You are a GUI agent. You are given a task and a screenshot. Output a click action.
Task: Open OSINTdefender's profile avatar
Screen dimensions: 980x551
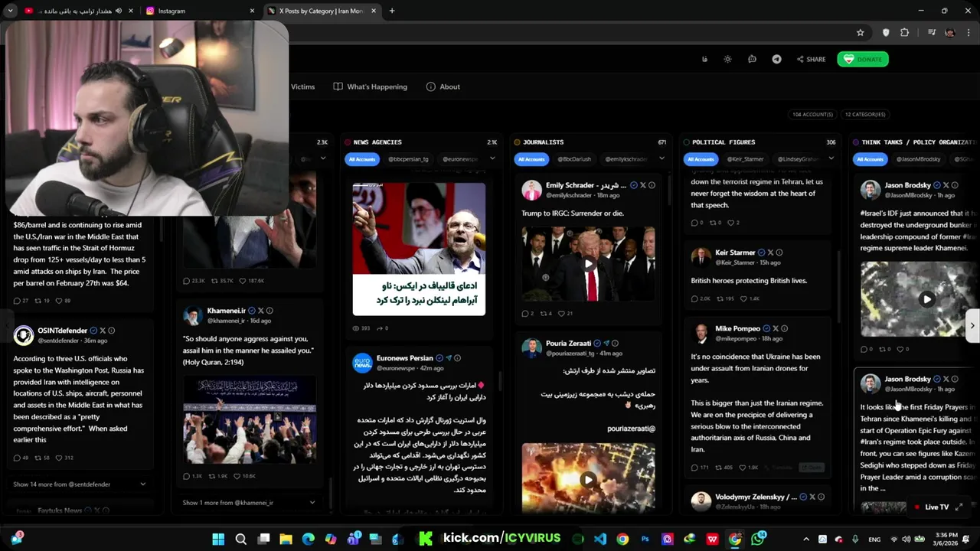tap(23, 335)
